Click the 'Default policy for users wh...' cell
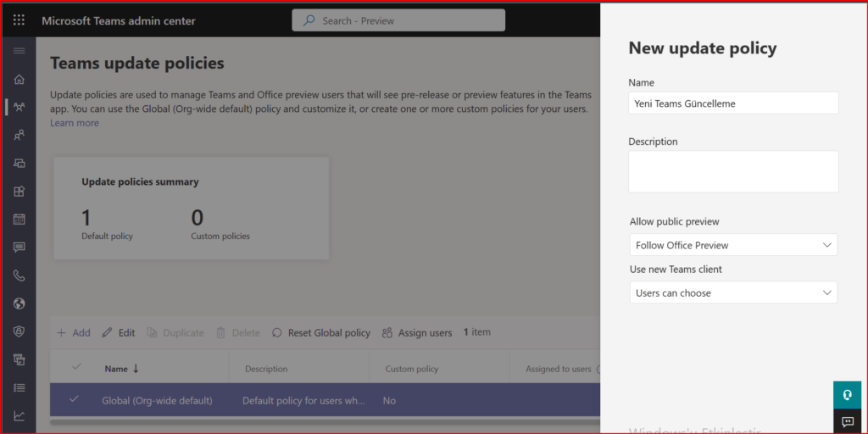Image resolution: width=868 pixels, height=434 pixels. pyautogui.click(x=304, y=400)
